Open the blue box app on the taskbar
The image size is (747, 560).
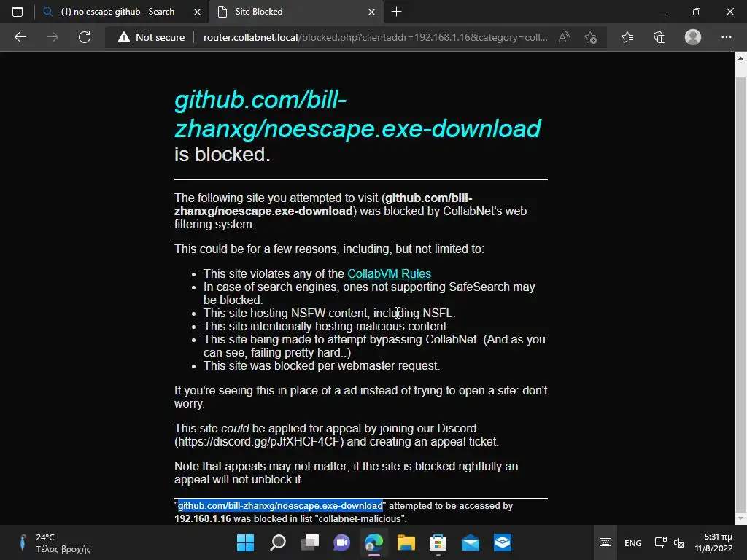pyautogui.click(x=502, y=542)
